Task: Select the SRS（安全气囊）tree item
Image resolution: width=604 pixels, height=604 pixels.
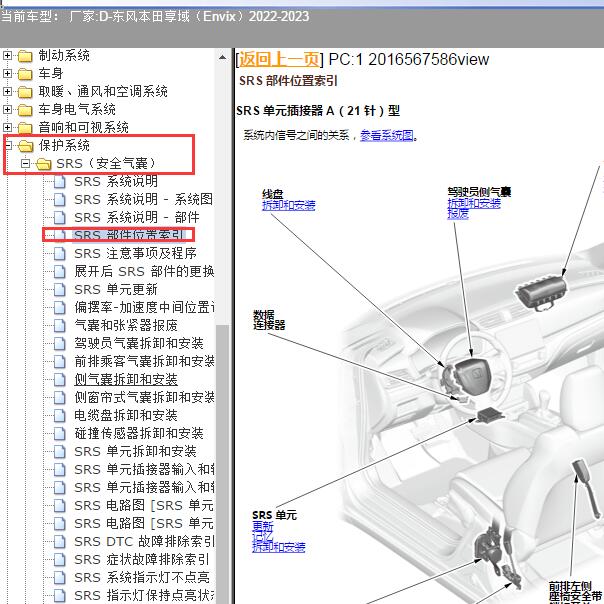Action: point(106,164)
